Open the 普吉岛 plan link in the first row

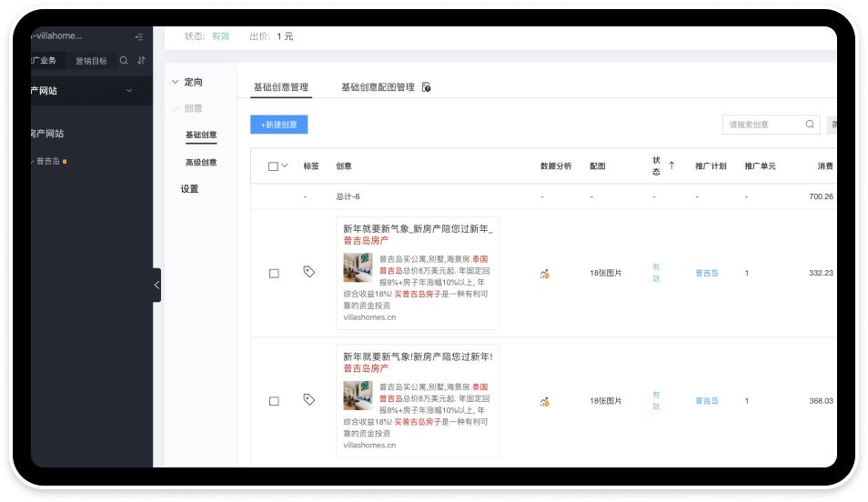pyautogui.click(x=707, y=273)
